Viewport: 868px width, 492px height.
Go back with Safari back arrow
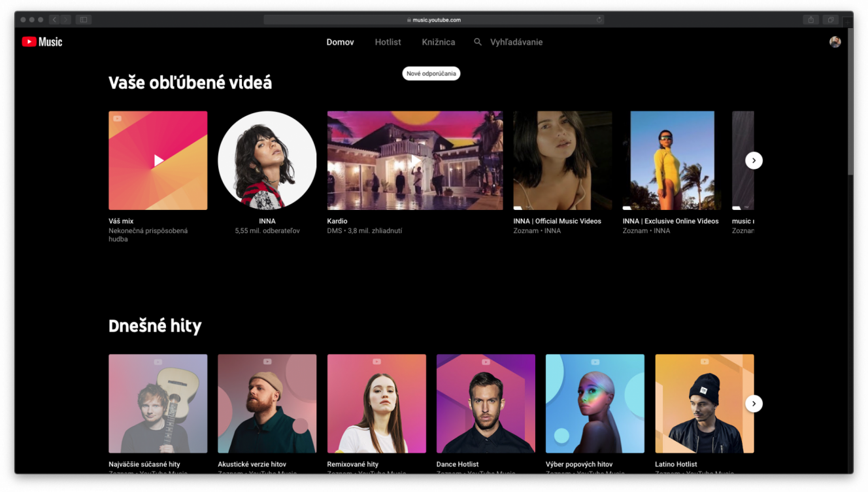coord(54,20)
